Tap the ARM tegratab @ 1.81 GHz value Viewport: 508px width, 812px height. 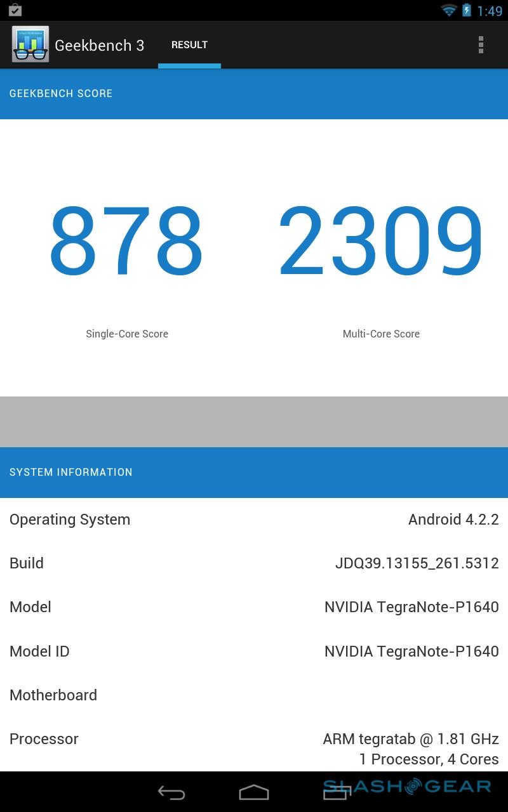pos(411,739)
